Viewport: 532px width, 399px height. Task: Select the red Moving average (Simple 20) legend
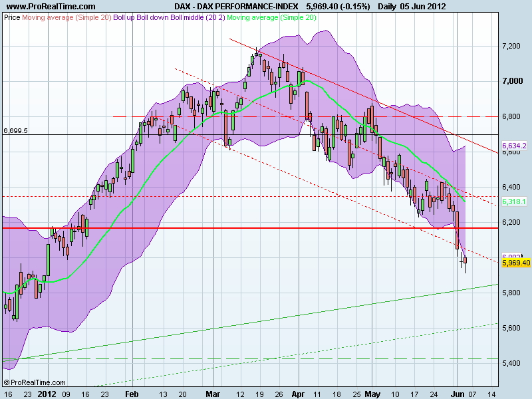(x=66, y=18)
